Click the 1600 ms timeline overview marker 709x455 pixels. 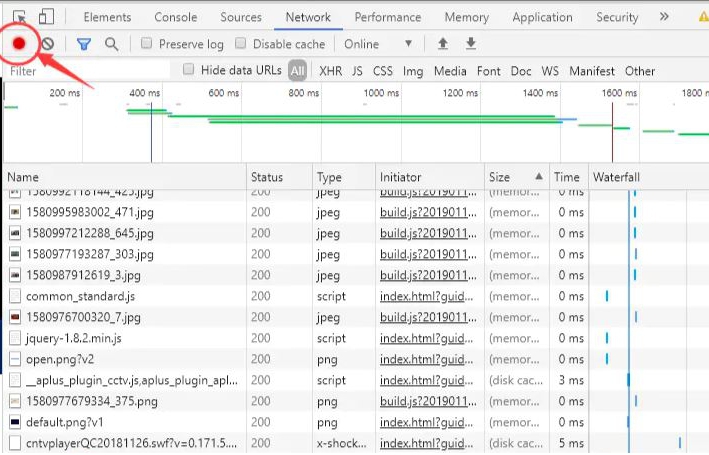[618, 93]
